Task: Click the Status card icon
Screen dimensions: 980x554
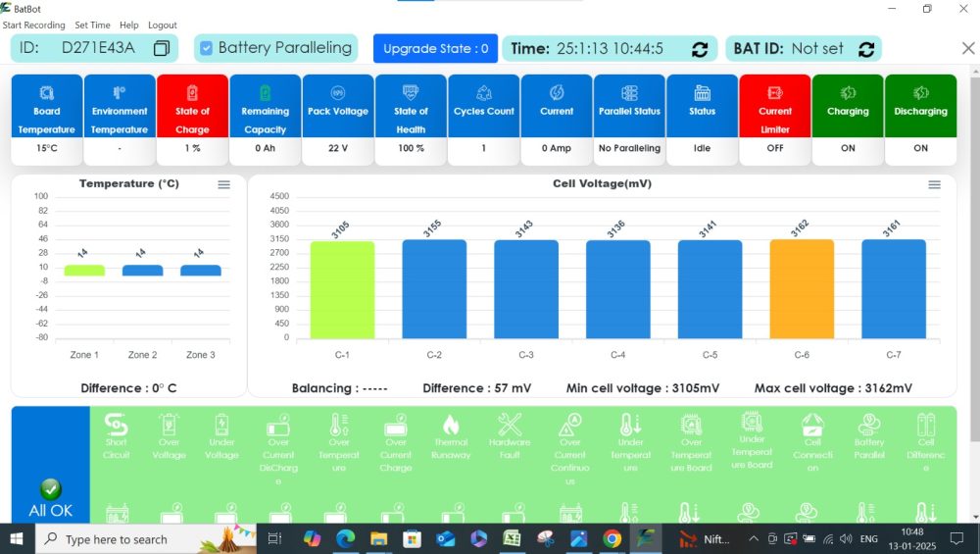Action: coord(703,93)
